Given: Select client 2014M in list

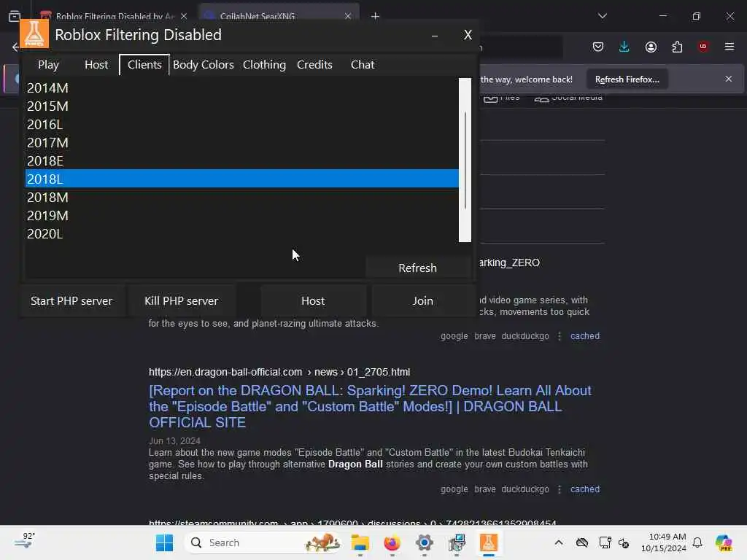Looking at the screenshot, I should (241, 87).
